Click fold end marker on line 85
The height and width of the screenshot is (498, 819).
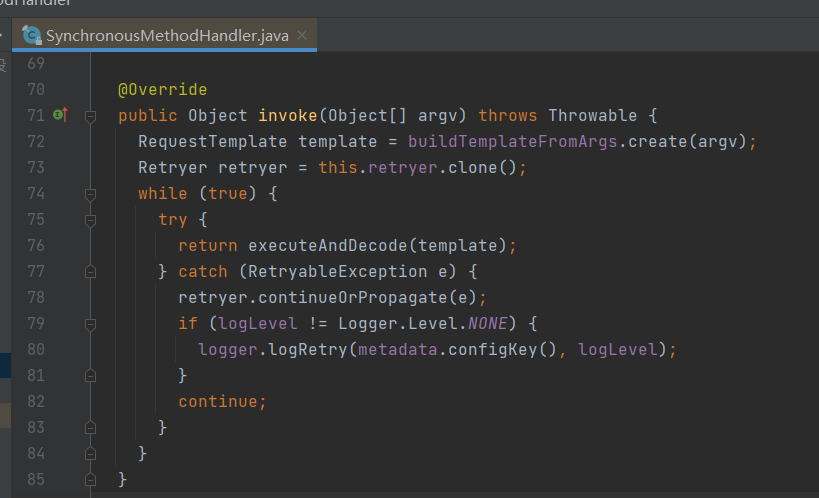[90, 480]
